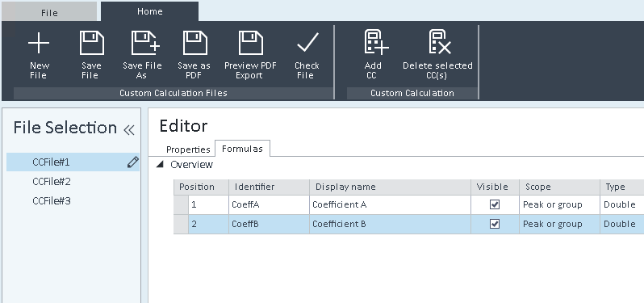
Task: Click the New File icon
Action: [39, 43]
